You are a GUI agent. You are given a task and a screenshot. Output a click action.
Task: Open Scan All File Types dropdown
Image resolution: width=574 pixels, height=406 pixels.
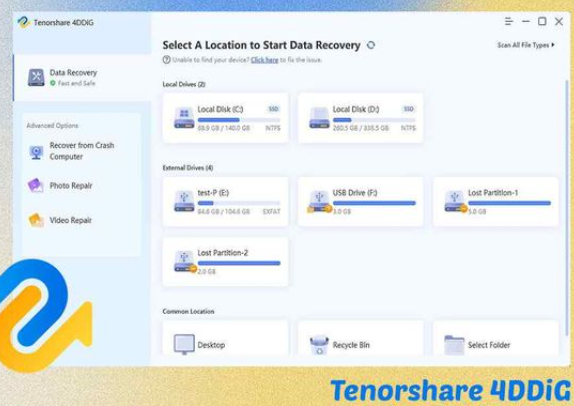coord(526,45)
